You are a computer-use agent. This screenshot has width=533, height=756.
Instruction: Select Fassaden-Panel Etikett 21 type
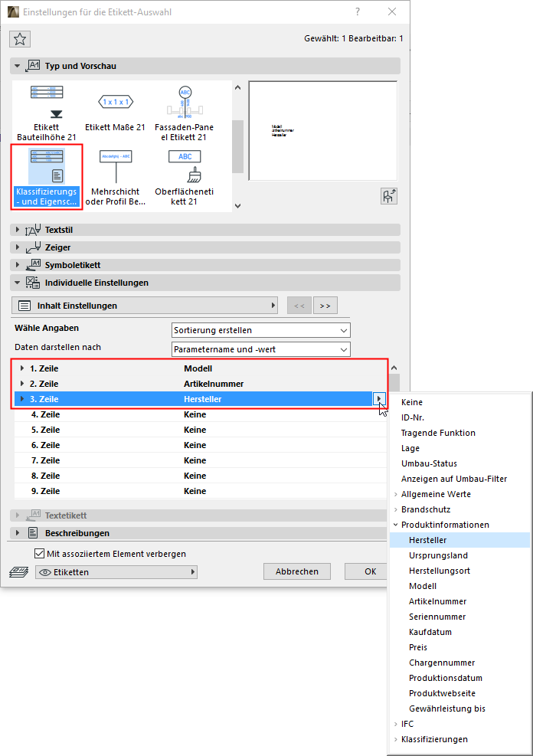tap(184, 113)
